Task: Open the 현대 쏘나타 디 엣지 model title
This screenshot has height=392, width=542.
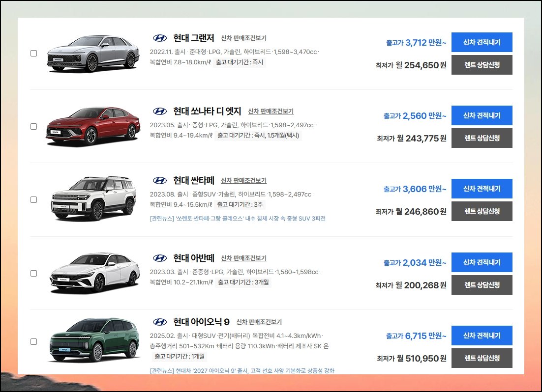Action: (x=207, y=111)
